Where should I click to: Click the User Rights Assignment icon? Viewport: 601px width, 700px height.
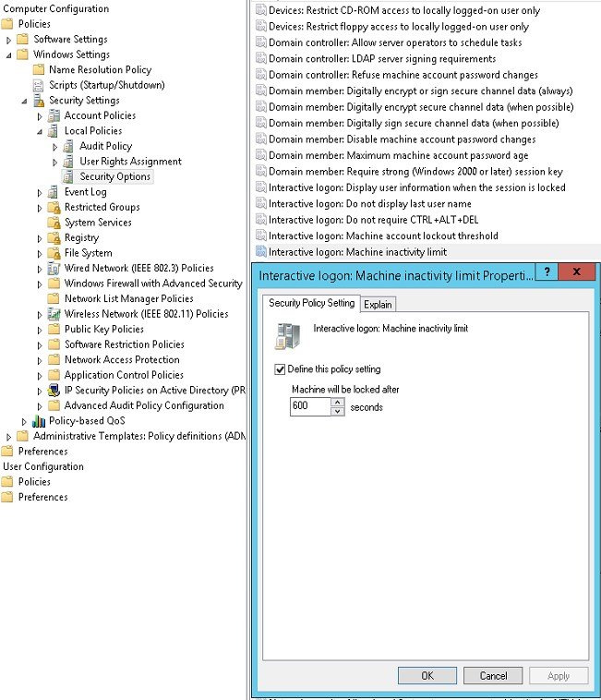pyautogui.click(x=68, y=162)
